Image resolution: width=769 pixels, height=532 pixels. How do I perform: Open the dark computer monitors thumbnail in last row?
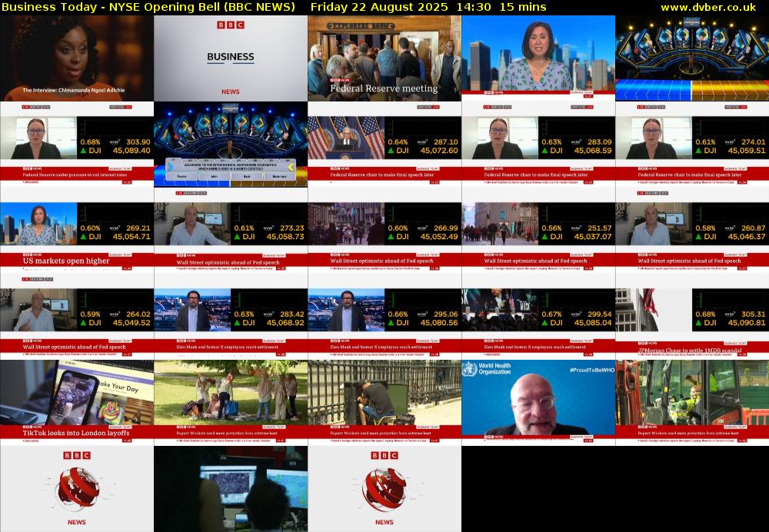point(231,488)
